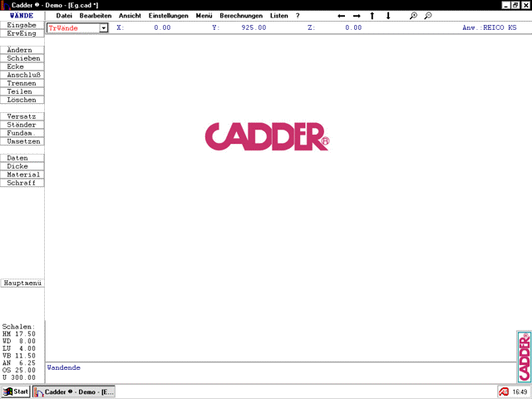Click the Trennen button

coord(22,83)
